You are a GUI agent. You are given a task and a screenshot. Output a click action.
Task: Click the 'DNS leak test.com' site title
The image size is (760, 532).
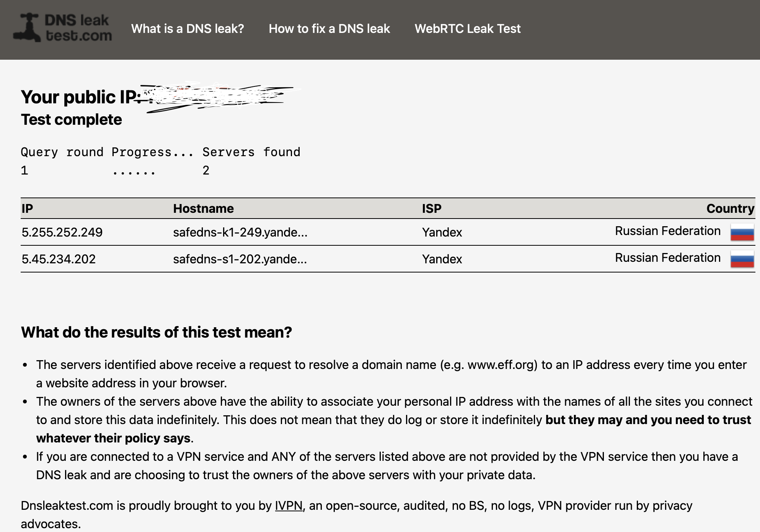point(78,28)
